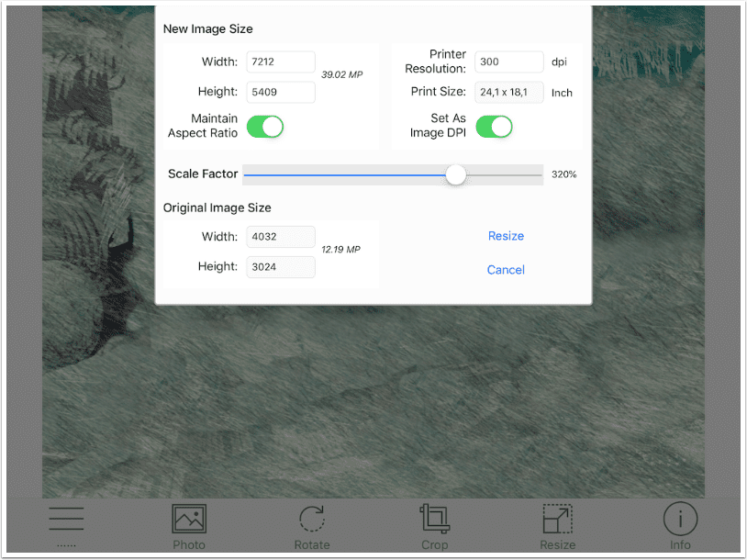Disable Maintain Aspect Ratio switch
Screen dimensions: 747x560
[265, 127]
